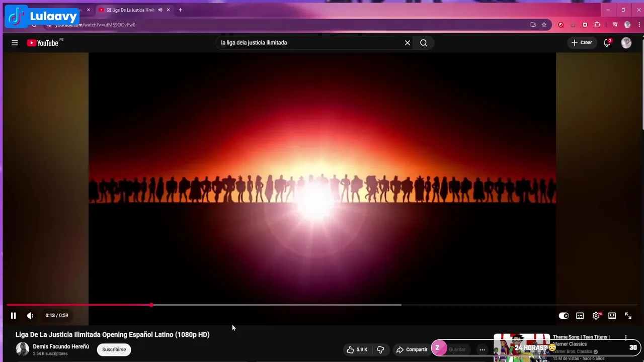Image resolution: width=644 pixels, height=362 pixels.
Task: Open the Teen Titans Theme Song thumbnail
Action: pyautogui.click(x=522, y=348)
